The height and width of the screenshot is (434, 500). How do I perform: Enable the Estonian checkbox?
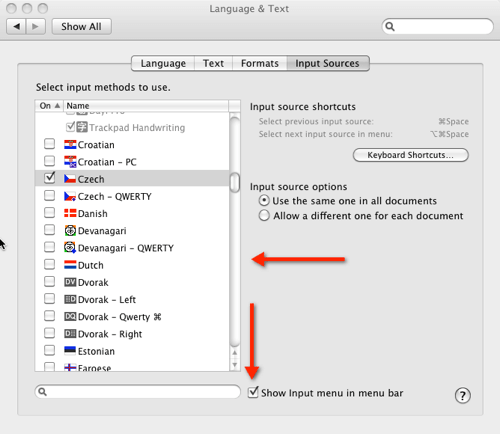point(50,350)
